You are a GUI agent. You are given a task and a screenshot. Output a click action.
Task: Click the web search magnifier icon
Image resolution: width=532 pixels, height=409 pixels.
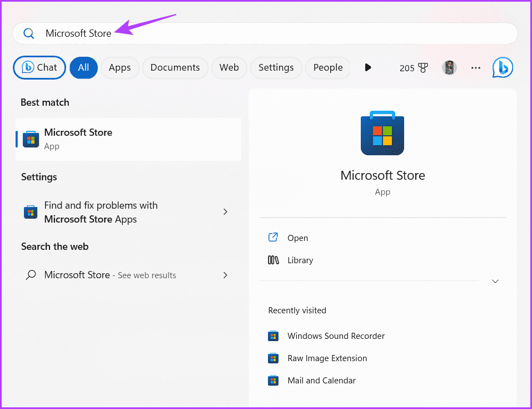click(31, 274)
